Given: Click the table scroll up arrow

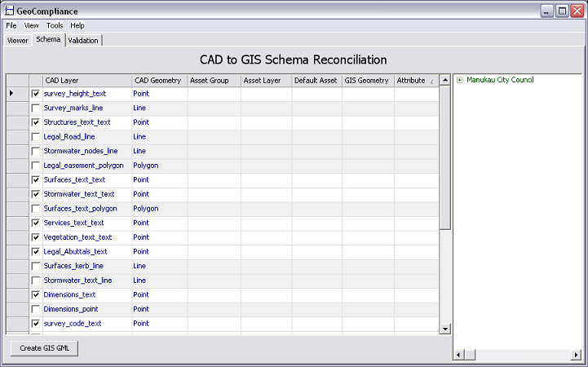Looking at the screenshot, I should [444, 80].
